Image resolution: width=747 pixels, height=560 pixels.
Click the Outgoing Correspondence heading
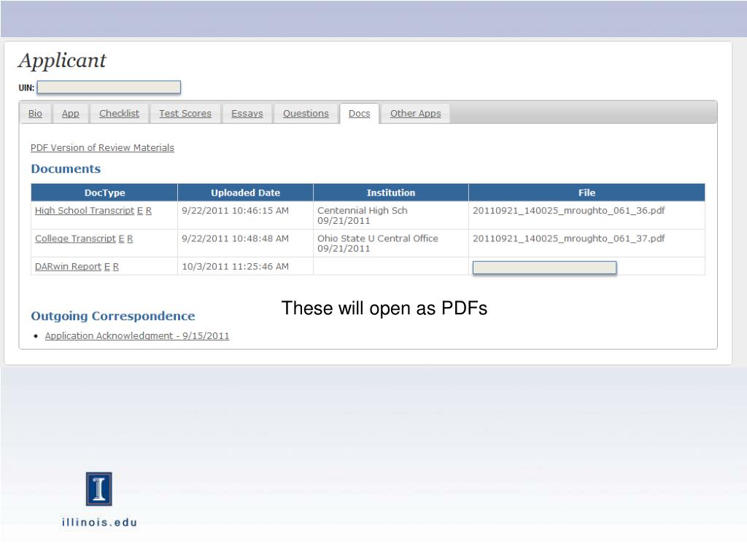113,316
